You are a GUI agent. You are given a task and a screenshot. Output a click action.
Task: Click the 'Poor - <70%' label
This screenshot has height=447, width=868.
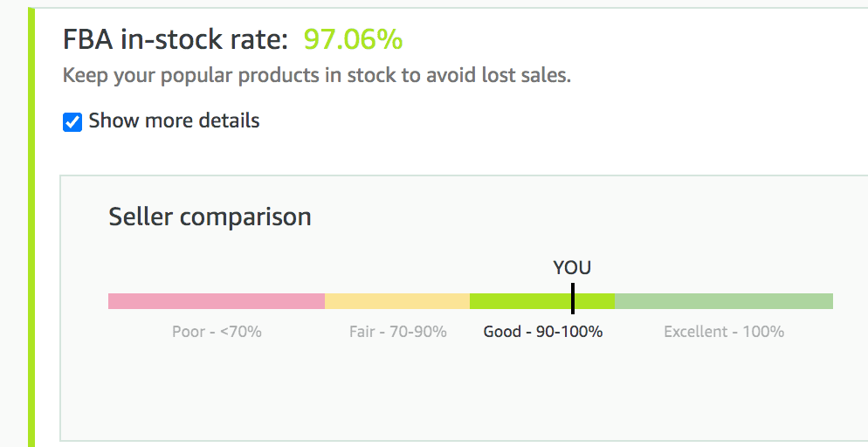pyautogui.click(x=217, y=332)
